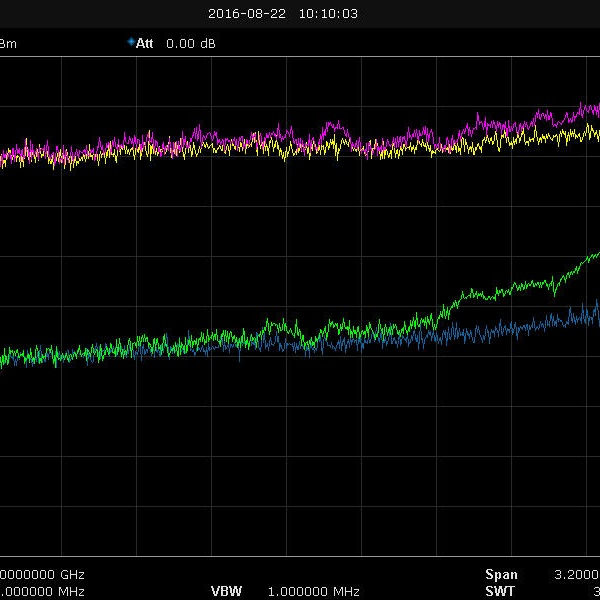Select the SWT sweep time label
600x600 pixels.
tap(501, 591)
